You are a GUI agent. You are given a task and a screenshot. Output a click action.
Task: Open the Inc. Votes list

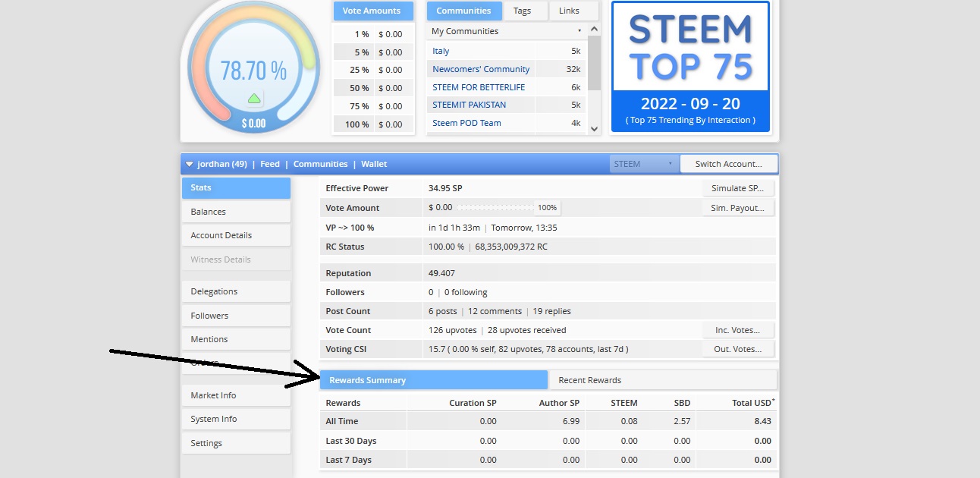(x=737, y=330)
